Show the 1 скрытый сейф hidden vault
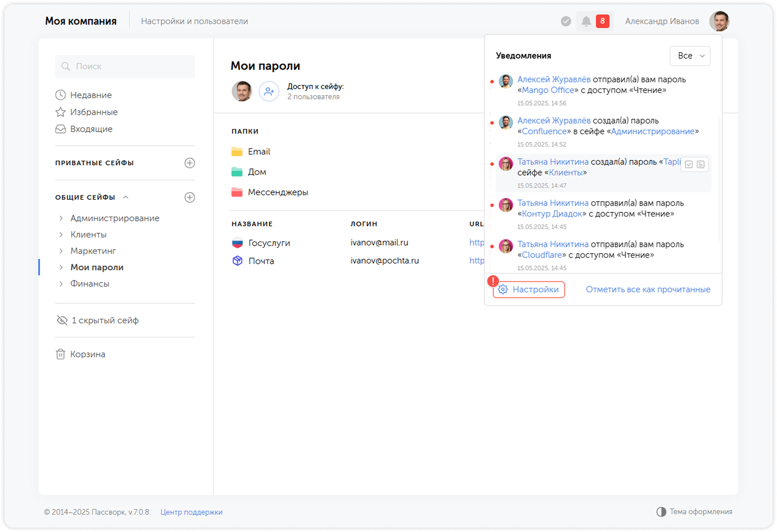Screen dimensions: 777x532 point(105,320)
